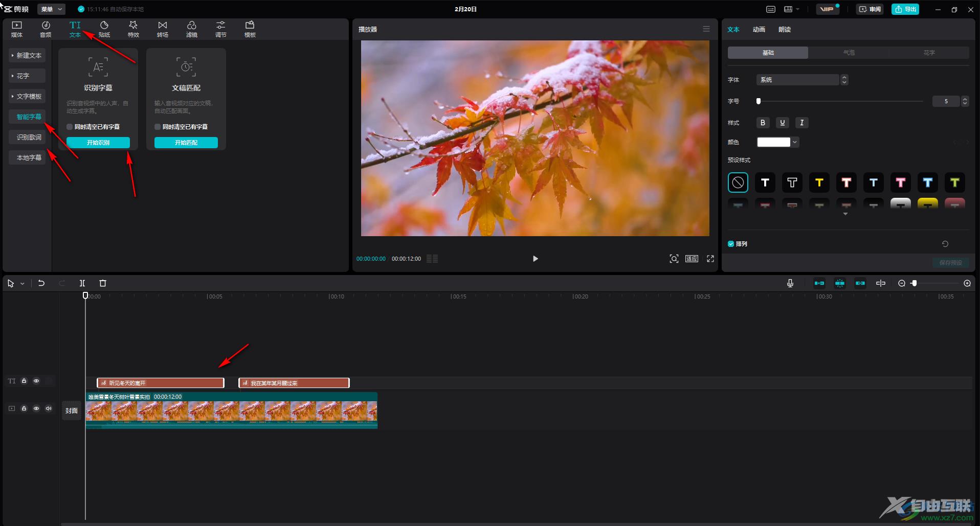This screenshot has width=980, height=526.
Task: Open the 菜单 (Menu) dropdown
Action: pos(51,9)
